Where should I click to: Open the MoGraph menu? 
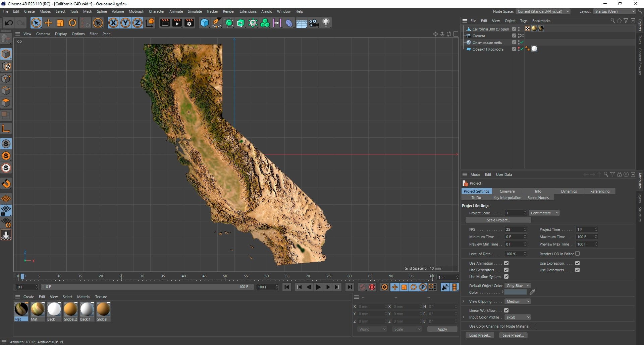(x=136, y=11)
